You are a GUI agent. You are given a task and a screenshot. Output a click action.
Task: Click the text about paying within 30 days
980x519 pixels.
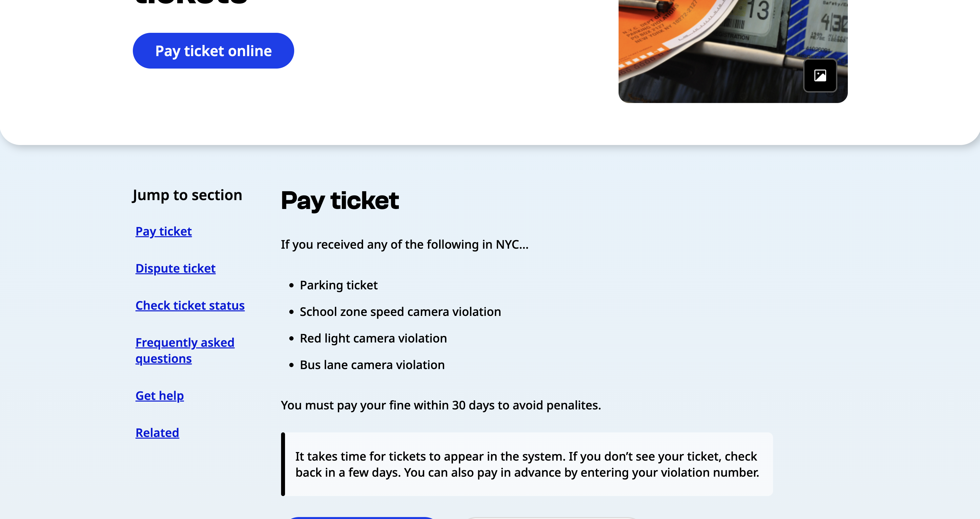(x=440, y=405)
